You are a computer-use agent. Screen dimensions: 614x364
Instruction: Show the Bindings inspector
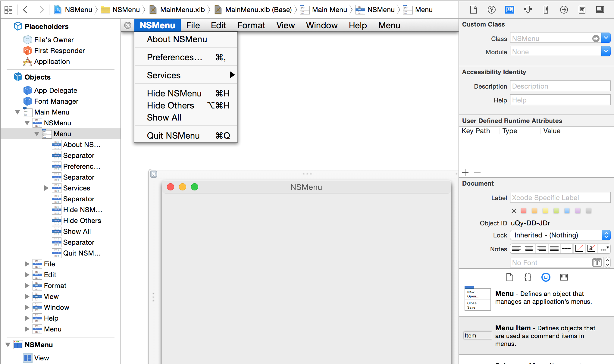[582, 10]
